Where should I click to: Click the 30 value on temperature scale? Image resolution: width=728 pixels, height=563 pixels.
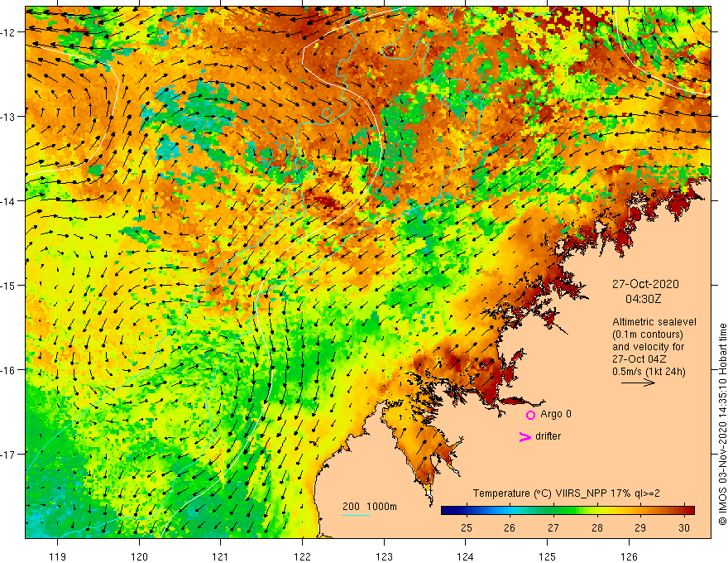tap(683, 527)
